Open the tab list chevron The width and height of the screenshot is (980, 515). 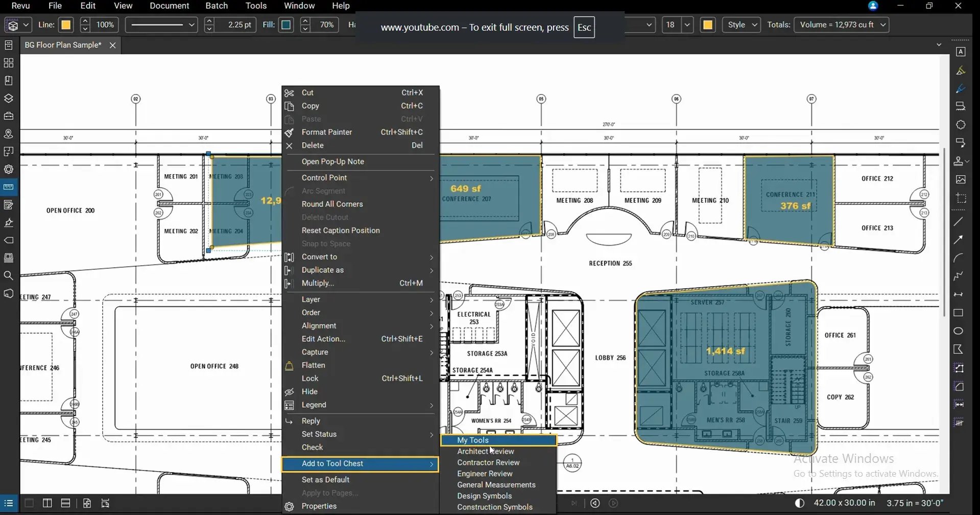pos(939,45)
